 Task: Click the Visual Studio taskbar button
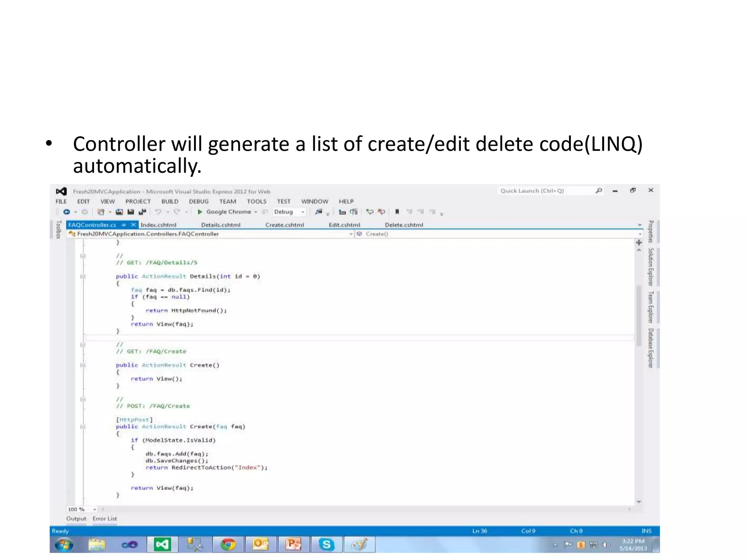click(x=162, y=545)
